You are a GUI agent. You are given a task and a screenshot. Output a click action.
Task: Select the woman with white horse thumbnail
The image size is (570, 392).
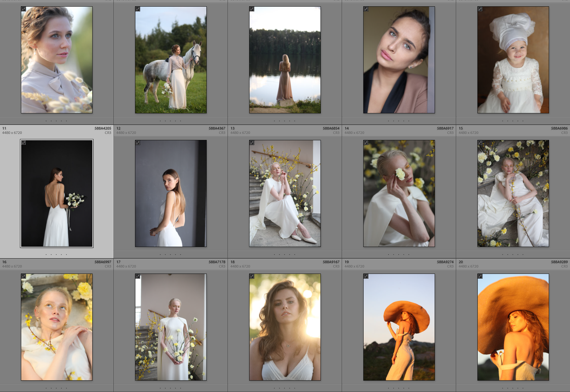point(171,60)
